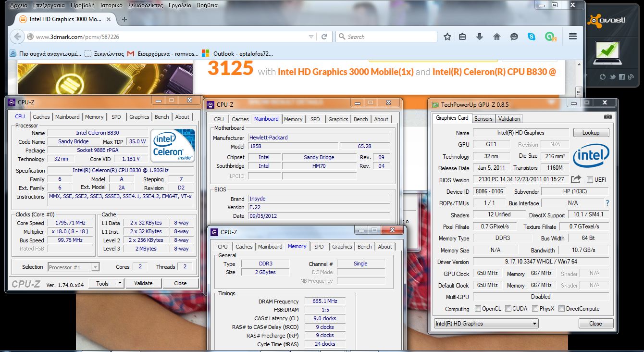Open the Εργαλεία menu
The image size is (644, 352).
click(x=180, y=5)
